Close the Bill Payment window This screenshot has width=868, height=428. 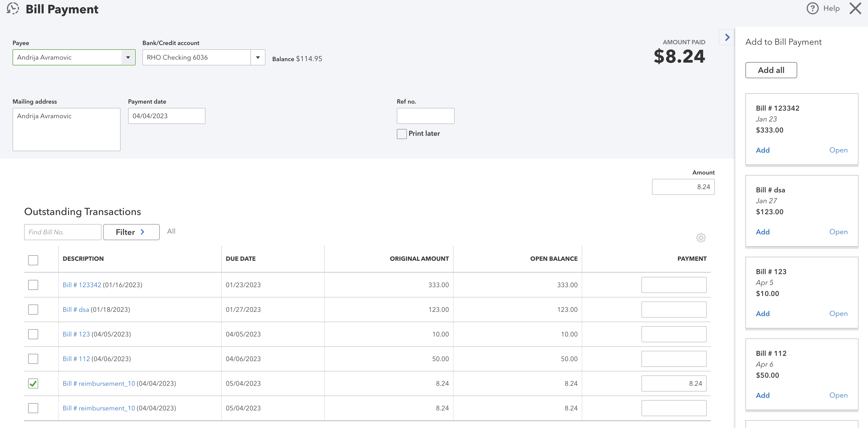[855, 9]
